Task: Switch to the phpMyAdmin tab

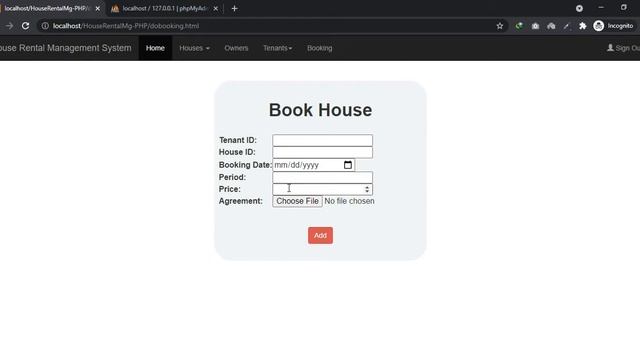Action: (164, 8)
